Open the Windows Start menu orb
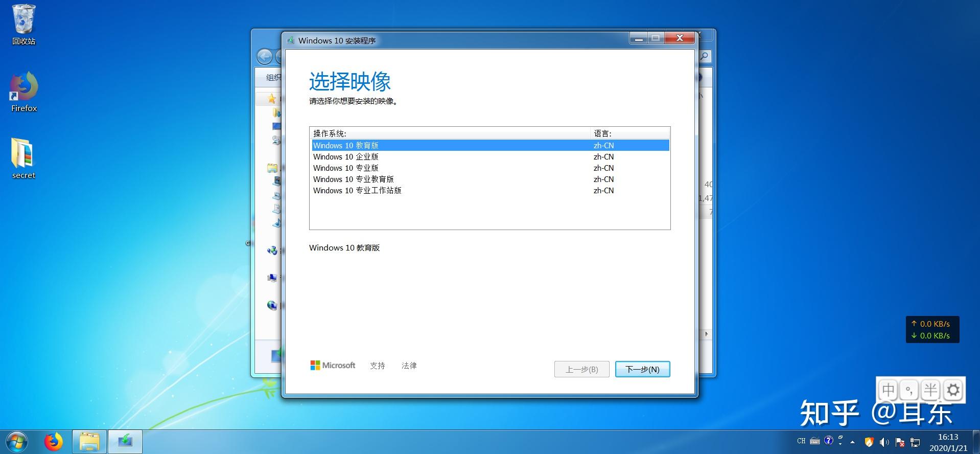The image size is (980, 454). (16, 442)
